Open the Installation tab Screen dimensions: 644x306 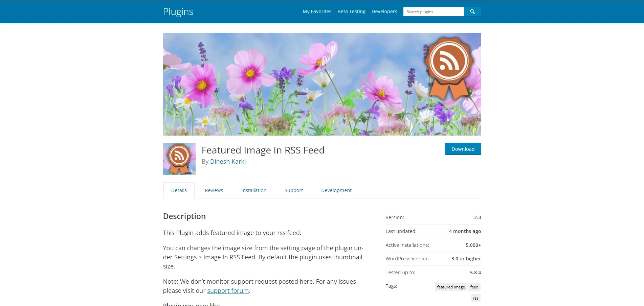coord(253,190)
